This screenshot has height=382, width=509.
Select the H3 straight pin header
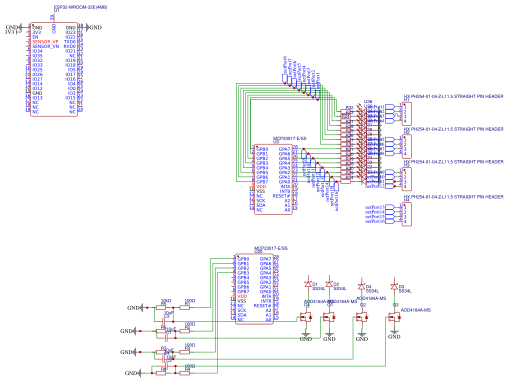[407, 179]
